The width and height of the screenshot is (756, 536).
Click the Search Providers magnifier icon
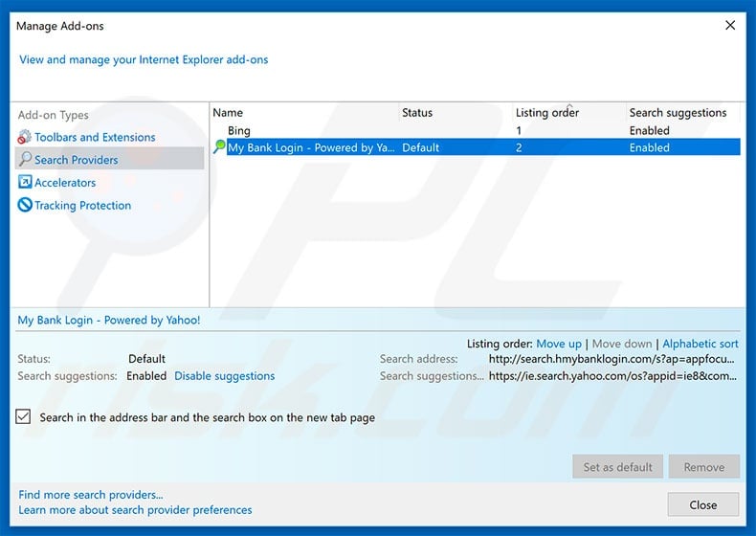click(25, 159)
